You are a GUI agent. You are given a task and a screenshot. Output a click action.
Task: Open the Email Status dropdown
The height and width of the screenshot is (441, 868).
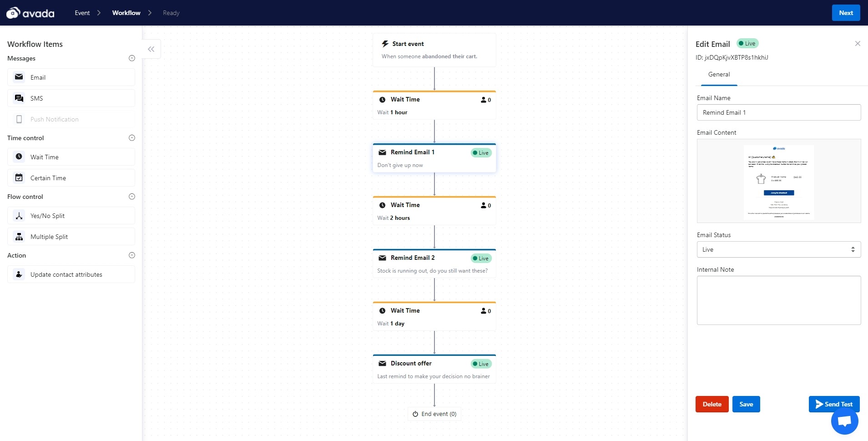[x=778, y=249]
